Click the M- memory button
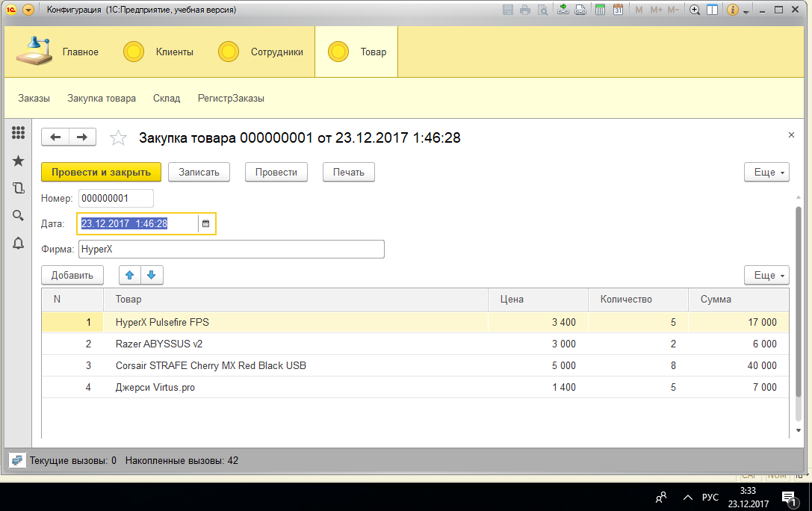 click(x=673, y=10)
